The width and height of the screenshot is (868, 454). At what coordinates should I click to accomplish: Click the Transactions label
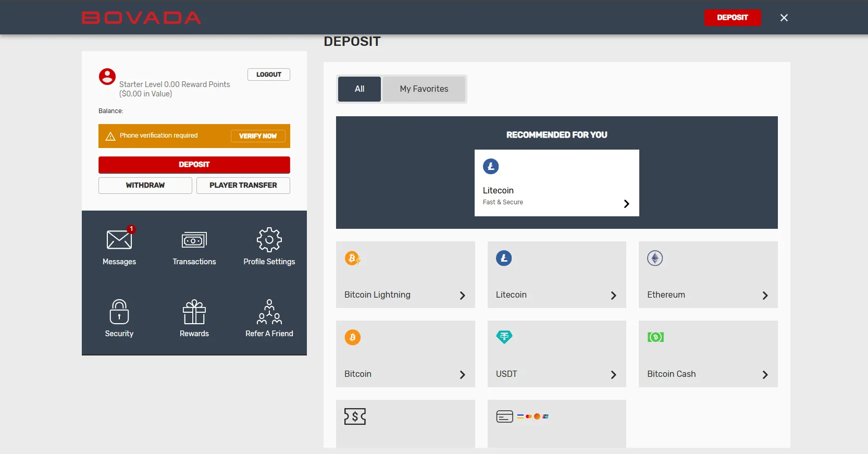194,262
